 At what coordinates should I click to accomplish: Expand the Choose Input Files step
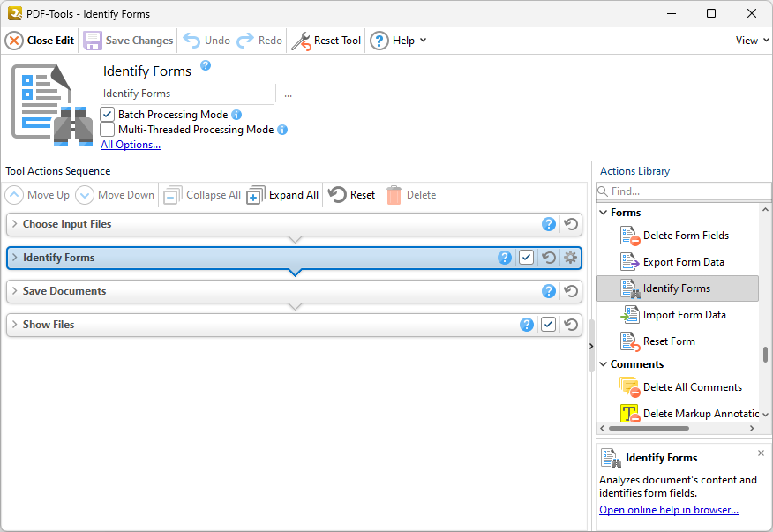pyautogui.click(x=14, y=224)
